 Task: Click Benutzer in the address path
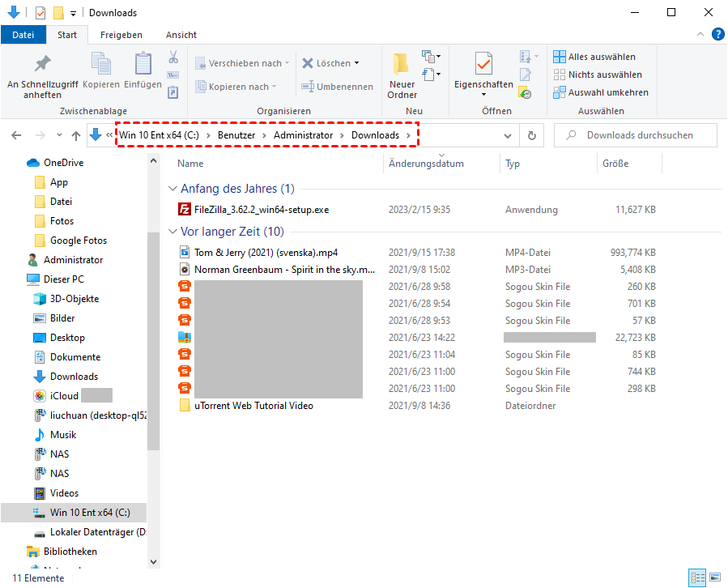[236, 135]
